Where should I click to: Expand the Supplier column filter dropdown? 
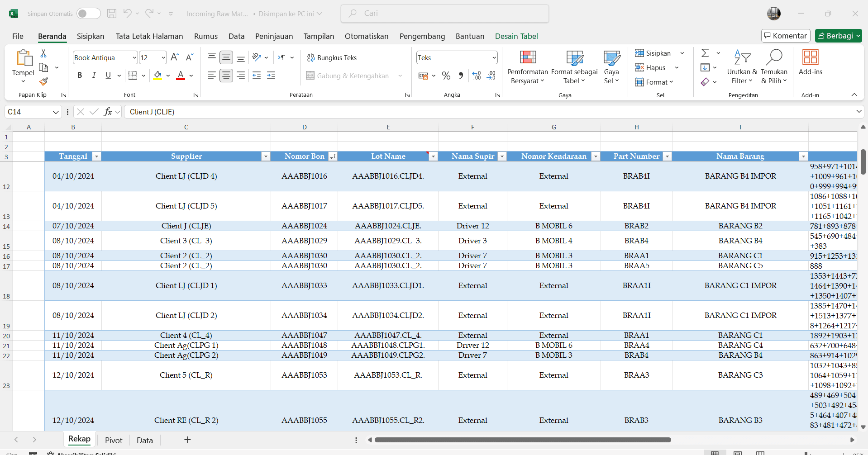point(266,156)
